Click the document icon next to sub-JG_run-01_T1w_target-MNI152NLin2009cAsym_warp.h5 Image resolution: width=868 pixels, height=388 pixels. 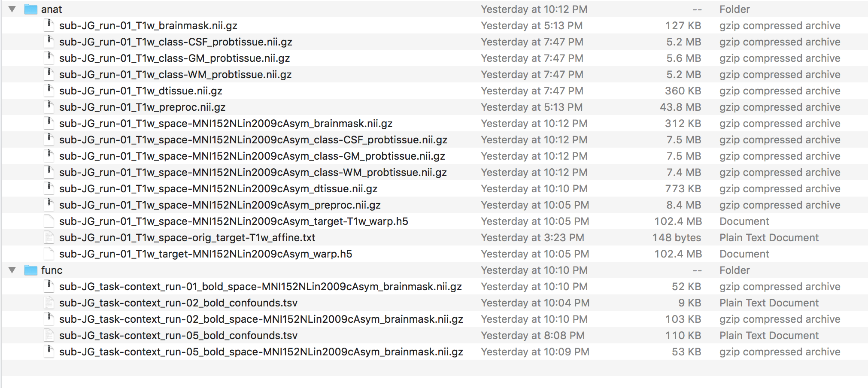(49, 254)
